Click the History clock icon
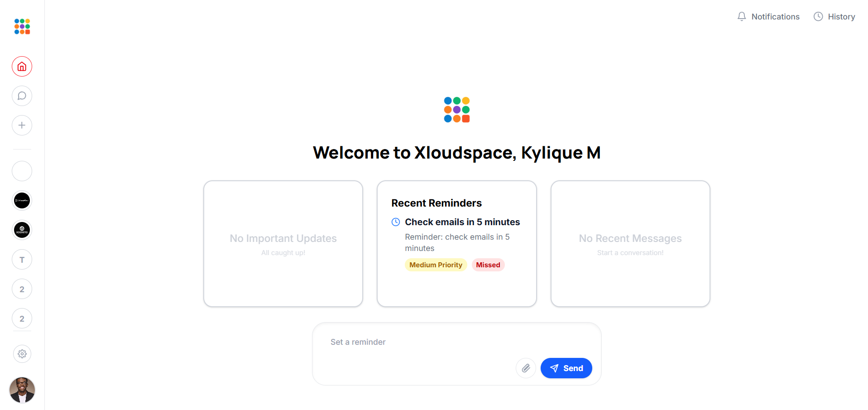This screenshot has width=868, height=410. click(818, 17)
